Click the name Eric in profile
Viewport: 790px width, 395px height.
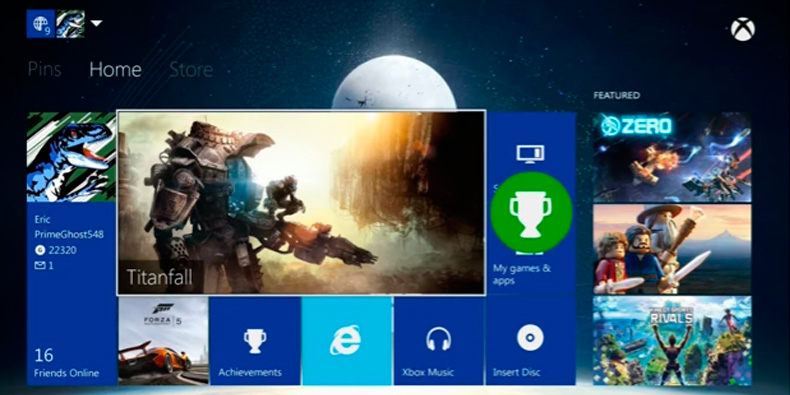[42, 220]
